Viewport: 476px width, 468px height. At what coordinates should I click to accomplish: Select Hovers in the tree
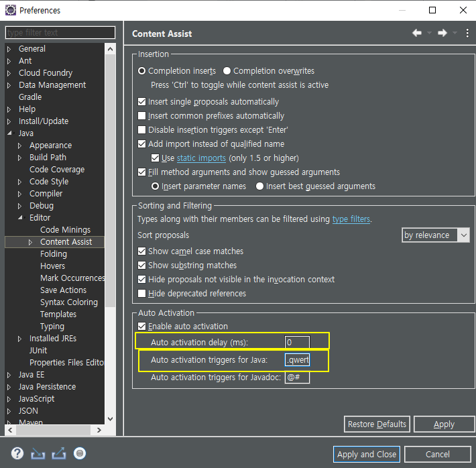[52, 266]
